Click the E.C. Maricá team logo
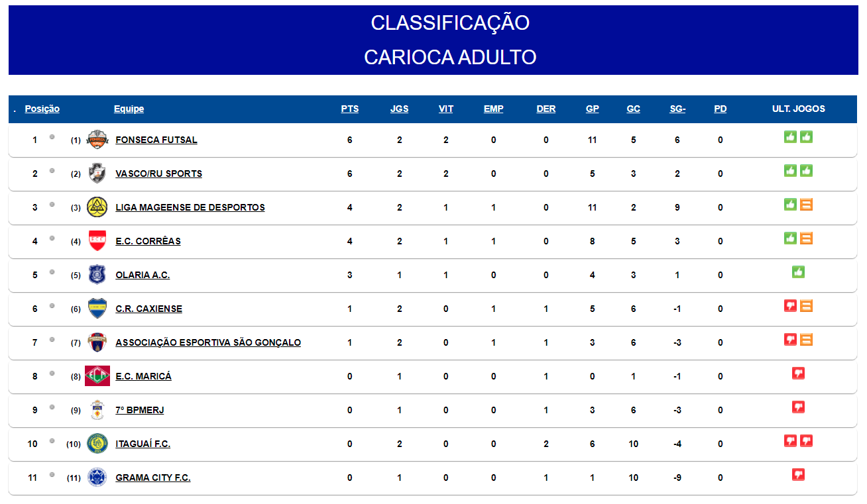Image resolution: width=867 pixels, height=504 pixels. pos(97,376)
